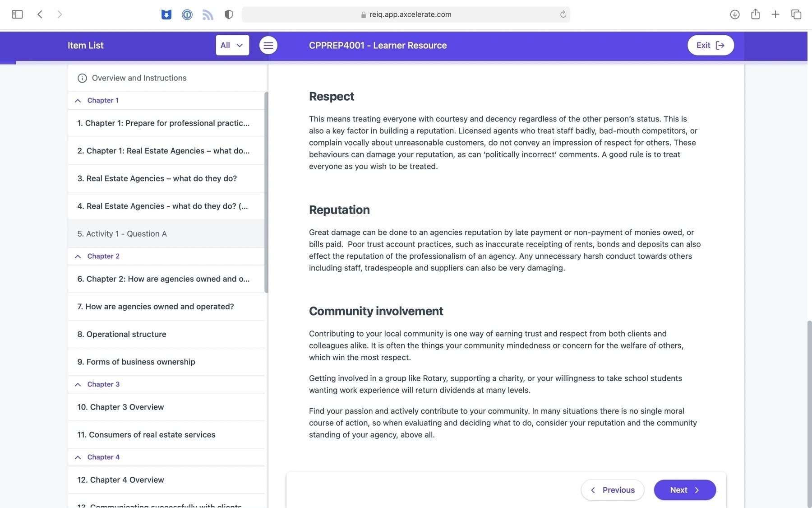Reload the page with the refresh icon

pos(563,14)
